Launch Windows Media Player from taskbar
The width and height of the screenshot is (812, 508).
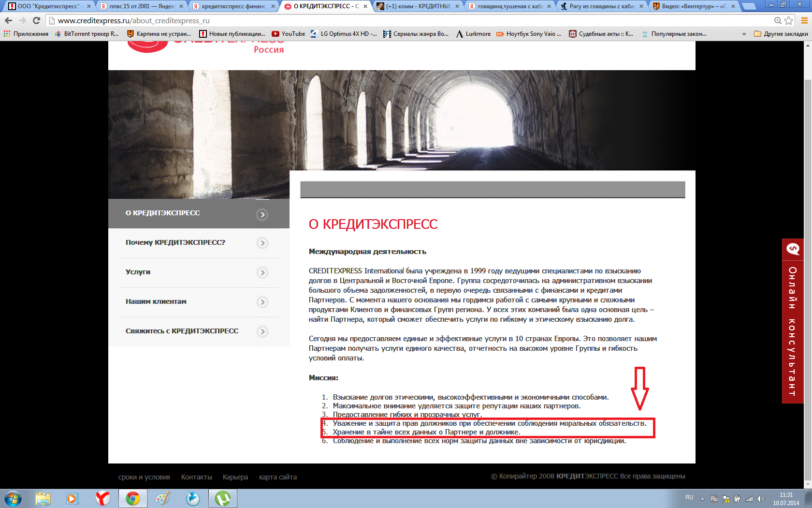point(72,498)
